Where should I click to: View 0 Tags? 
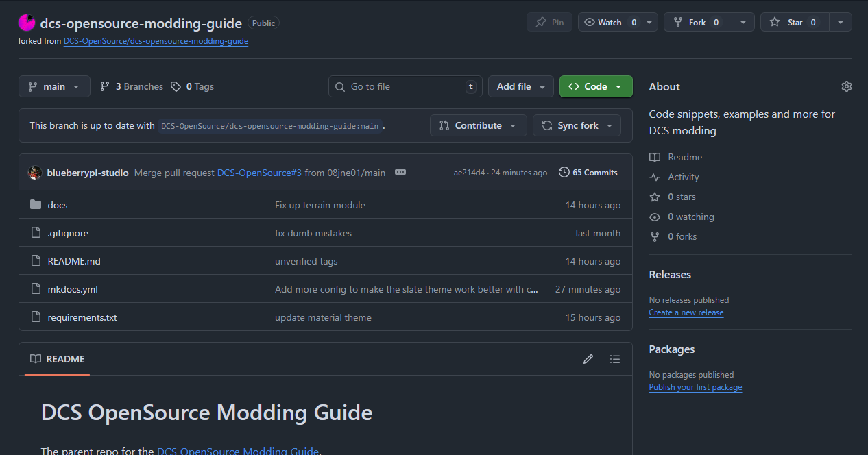click(x=193, y=86)
